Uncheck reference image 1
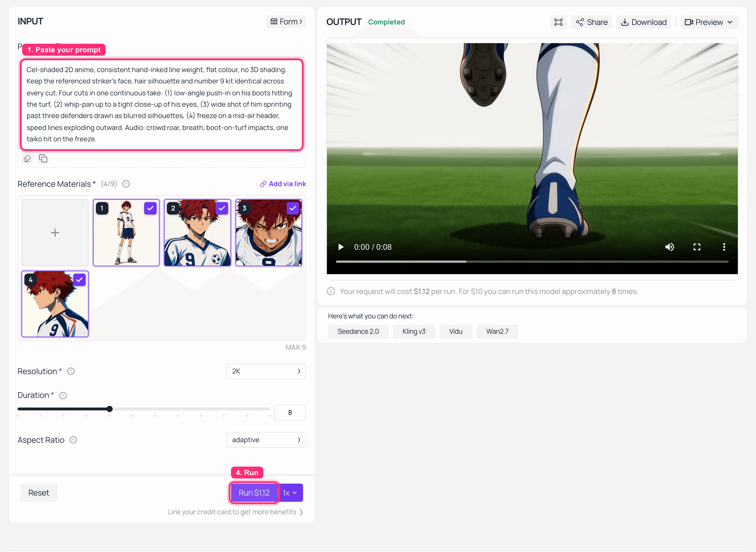The height and width of the screenshot is (552, 756). click(150, 208)
